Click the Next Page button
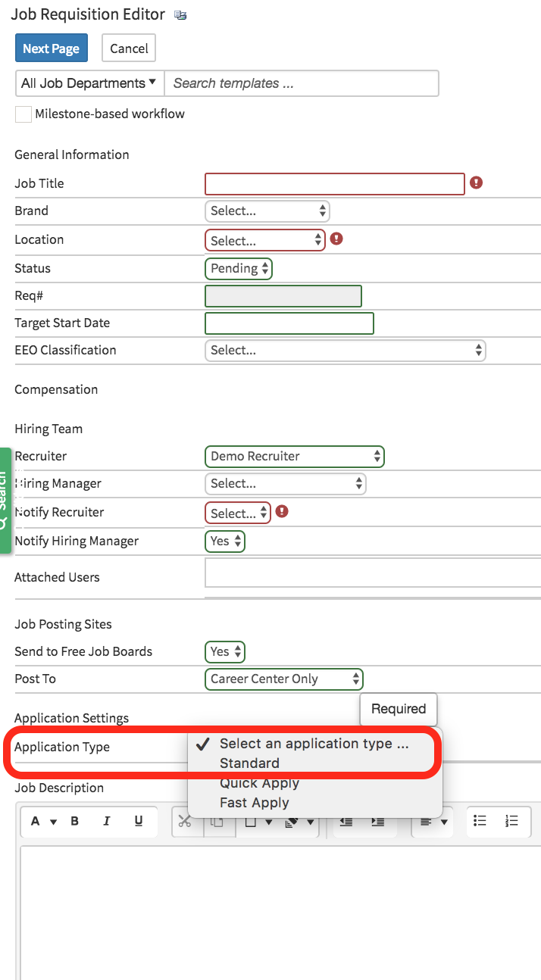541x980 pixels. 51,48
